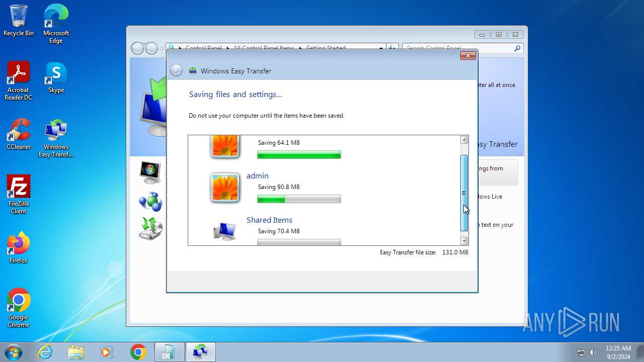Launch CCleaner from the desktop
The image size is (644, 362).
point(19,134)
